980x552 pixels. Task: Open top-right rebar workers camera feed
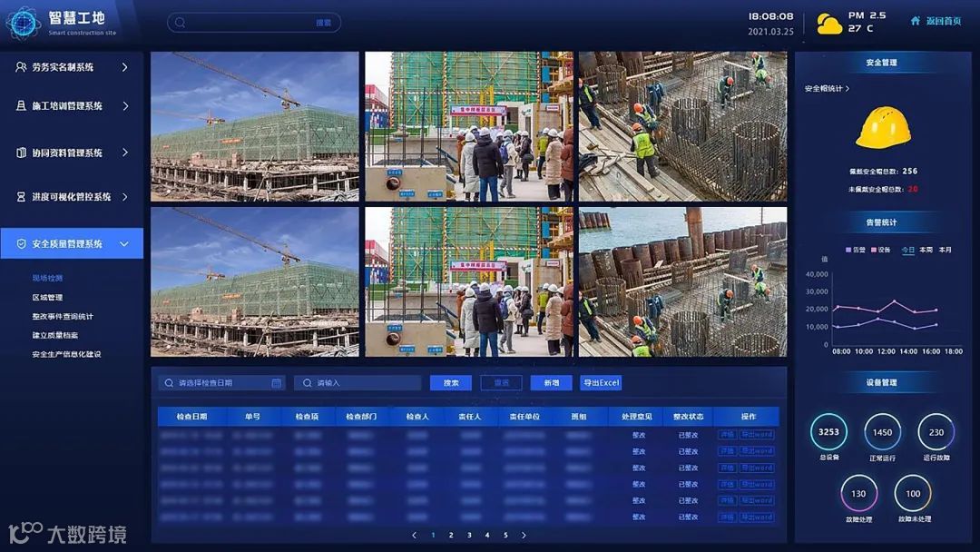click(682, 126)
